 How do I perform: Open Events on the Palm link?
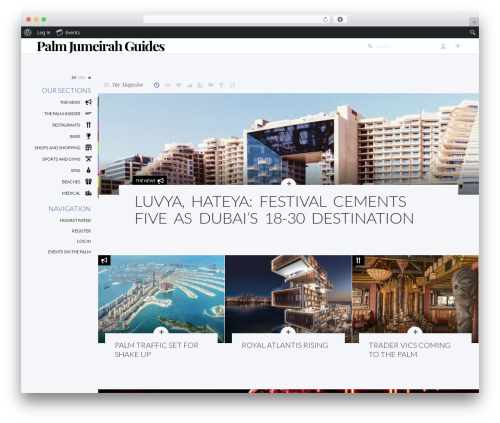click(69, 252)
